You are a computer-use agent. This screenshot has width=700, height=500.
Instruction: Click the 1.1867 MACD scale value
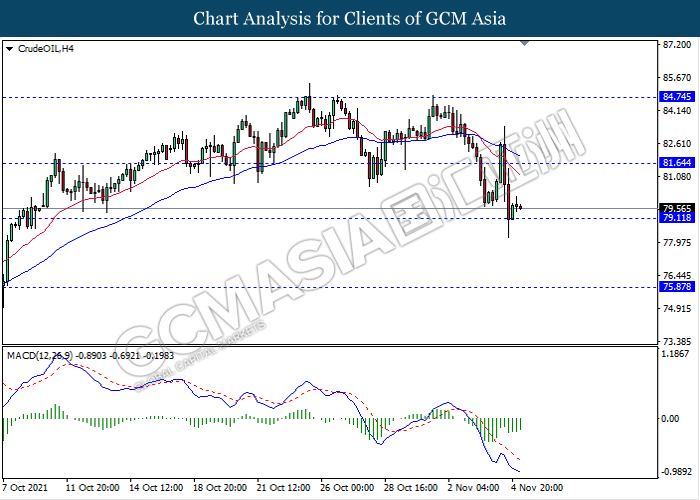click(x=677, y=354)
